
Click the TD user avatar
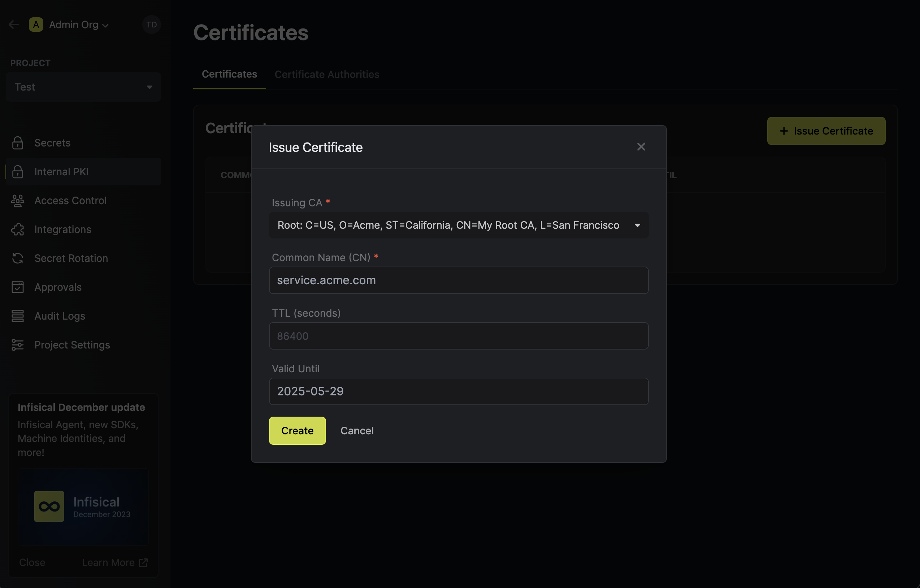click(151, 25)
